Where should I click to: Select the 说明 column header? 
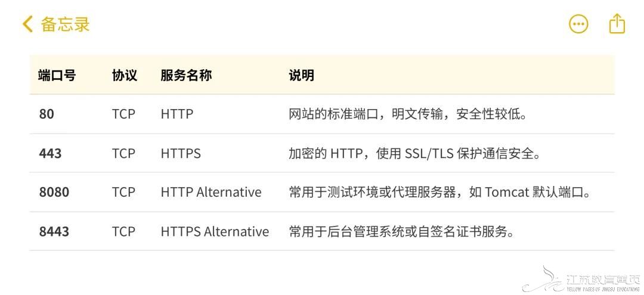301,76
